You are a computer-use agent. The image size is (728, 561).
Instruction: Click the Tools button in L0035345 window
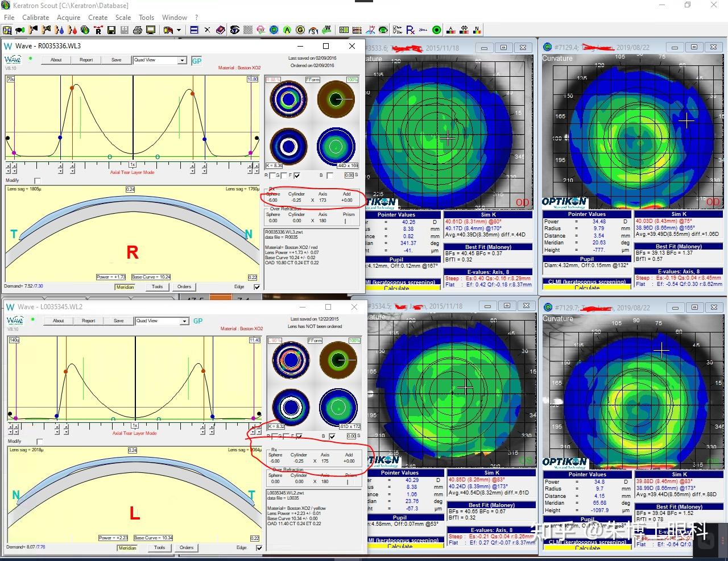pos(160,548)
